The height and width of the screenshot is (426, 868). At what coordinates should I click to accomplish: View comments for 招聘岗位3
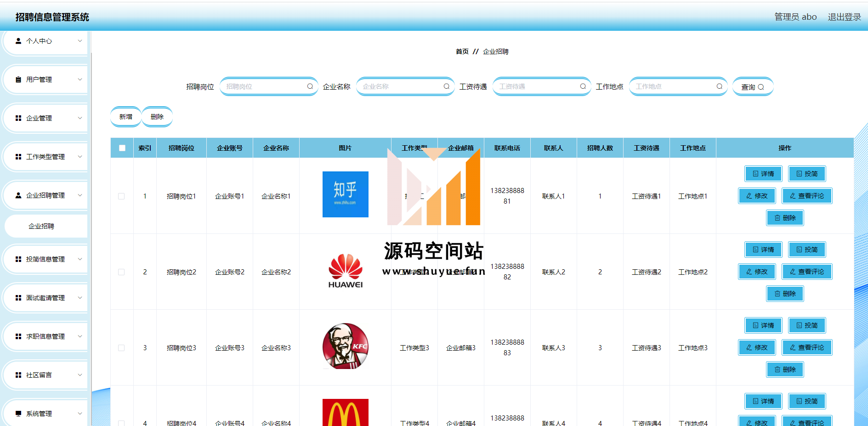tap(807, 347)
